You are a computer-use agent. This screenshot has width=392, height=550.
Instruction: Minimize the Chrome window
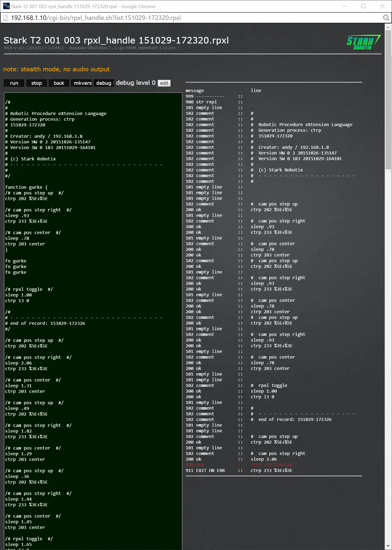[345, 6]
